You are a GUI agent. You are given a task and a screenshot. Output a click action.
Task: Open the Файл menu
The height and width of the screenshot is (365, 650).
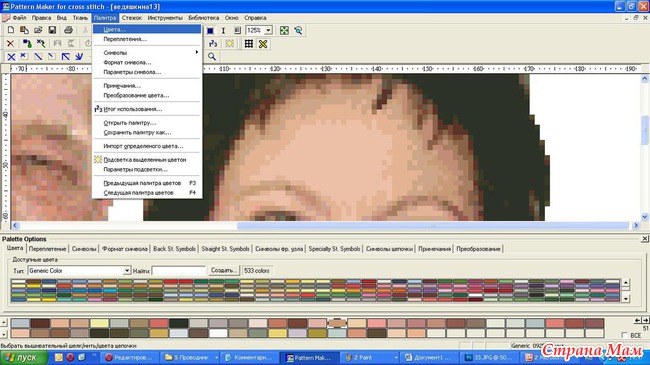click(x=19, y=18)
